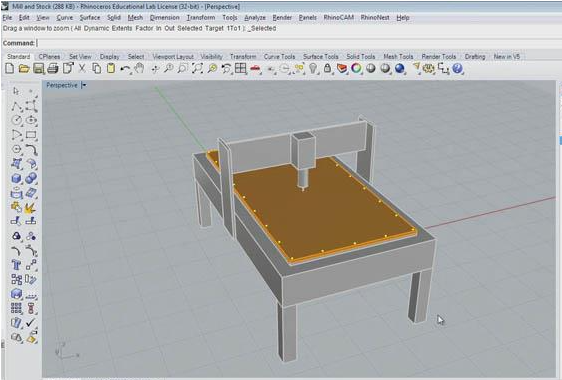562x380 pixels.
Task: Select the control point Curve tool
Action: coord(31,106)
